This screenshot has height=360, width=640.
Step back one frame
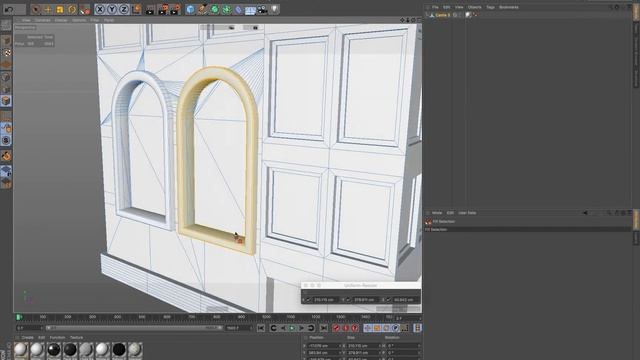click(x=283, y=328)
